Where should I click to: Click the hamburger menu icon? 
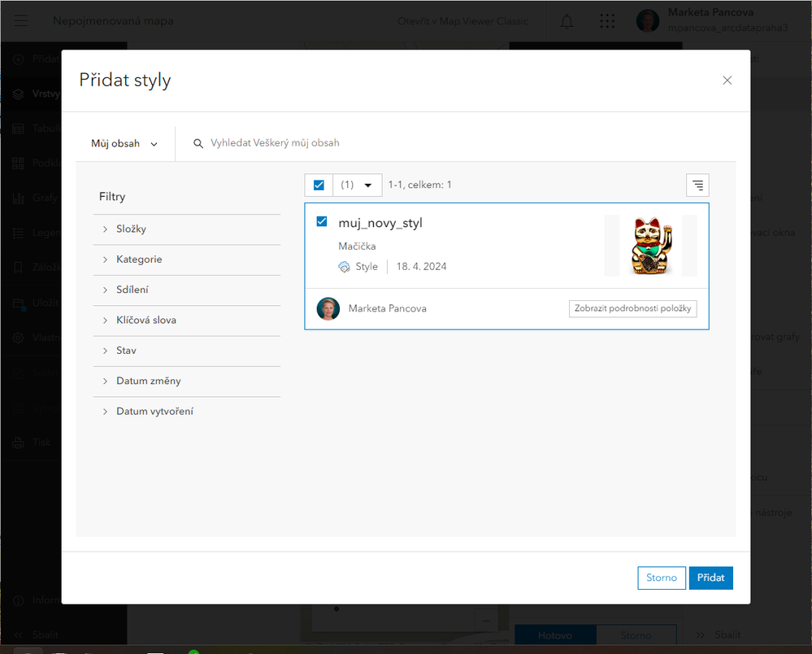pos(21,21)
